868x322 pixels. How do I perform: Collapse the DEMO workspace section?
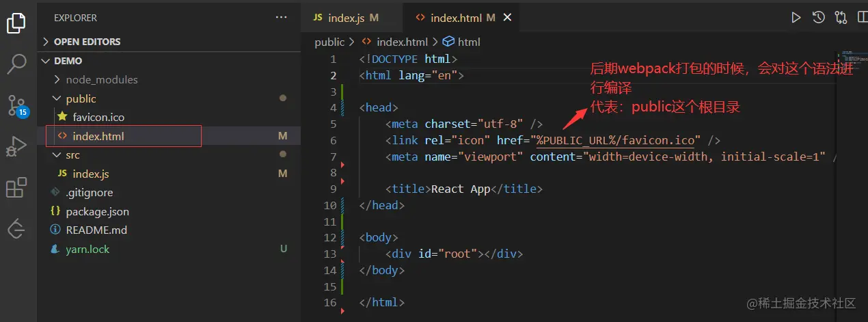[169, 61]
